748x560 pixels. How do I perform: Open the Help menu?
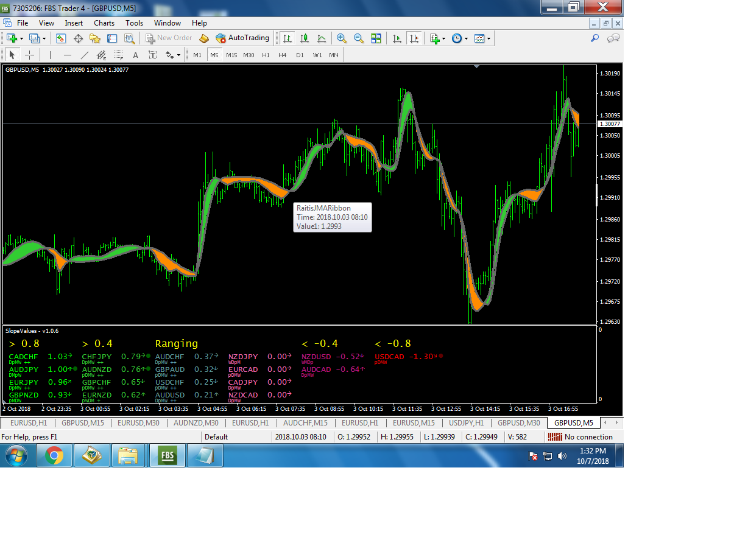(199, 23)
